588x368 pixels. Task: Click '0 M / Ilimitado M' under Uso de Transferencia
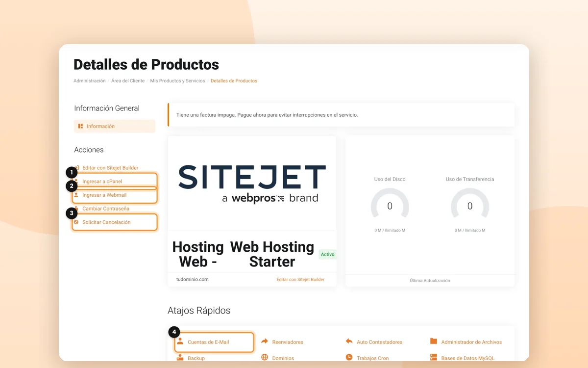[470, 230]
